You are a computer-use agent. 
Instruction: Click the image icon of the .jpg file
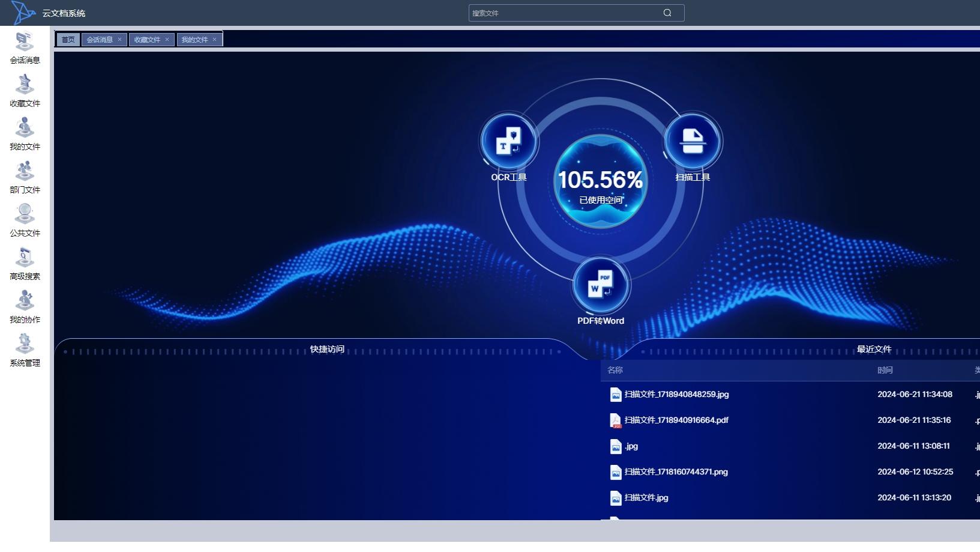pyautogui.click(x=616, y=446)
